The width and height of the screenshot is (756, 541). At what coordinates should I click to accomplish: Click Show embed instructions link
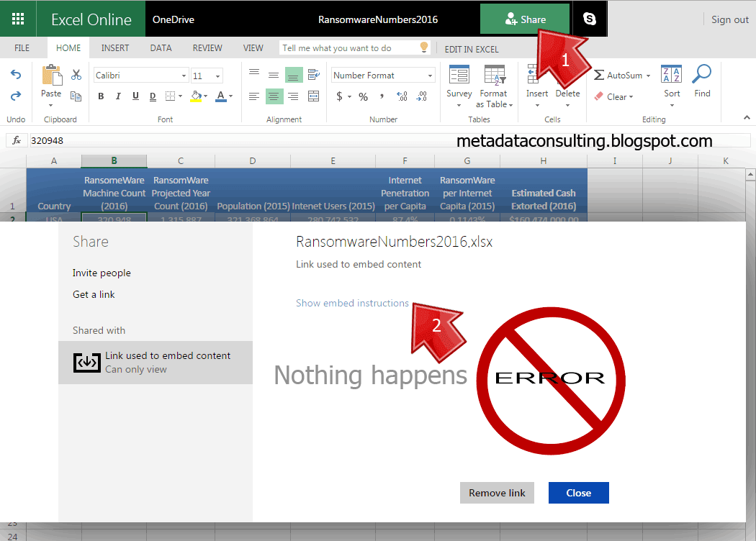click(352, 303)
